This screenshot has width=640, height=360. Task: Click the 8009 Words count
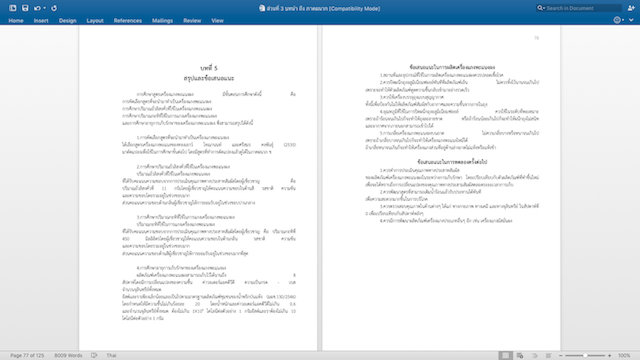click(x=68, y=356)
